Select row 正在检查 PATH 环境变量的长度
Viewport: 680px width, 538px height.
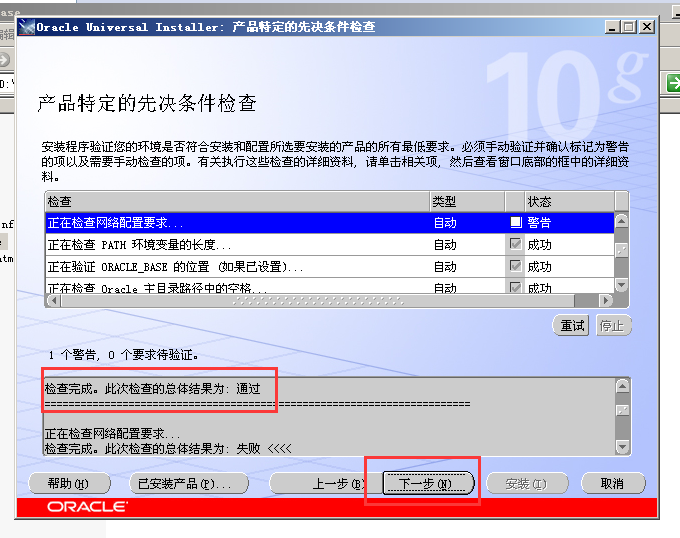coord(330,245)
